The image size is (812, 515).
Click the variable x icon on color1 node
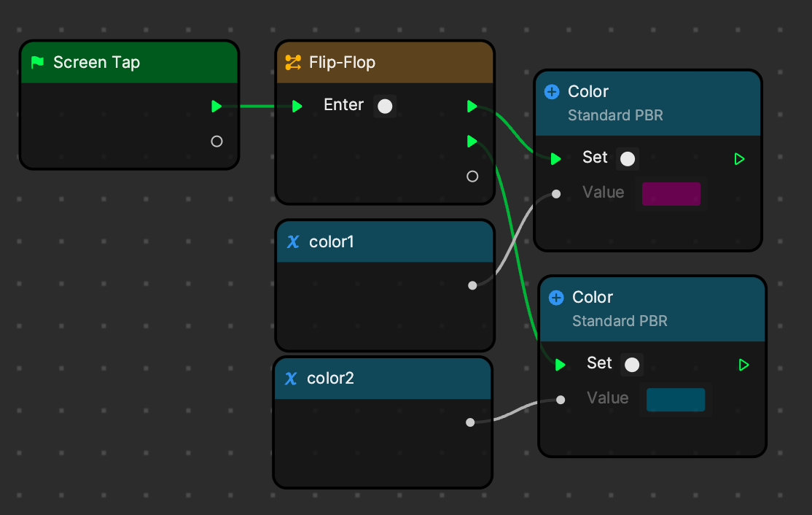coord(293,241)
